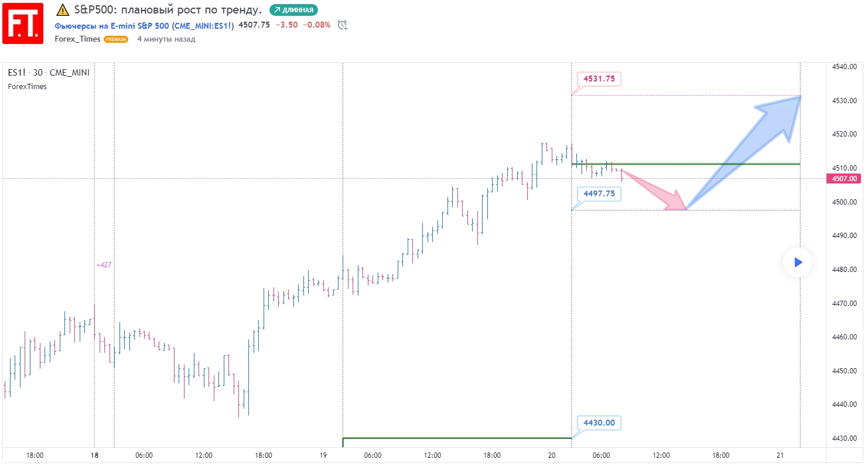Click the idea title S&P500 плановый рост
This screenshot has width=868, height=466.
point(168,10)
